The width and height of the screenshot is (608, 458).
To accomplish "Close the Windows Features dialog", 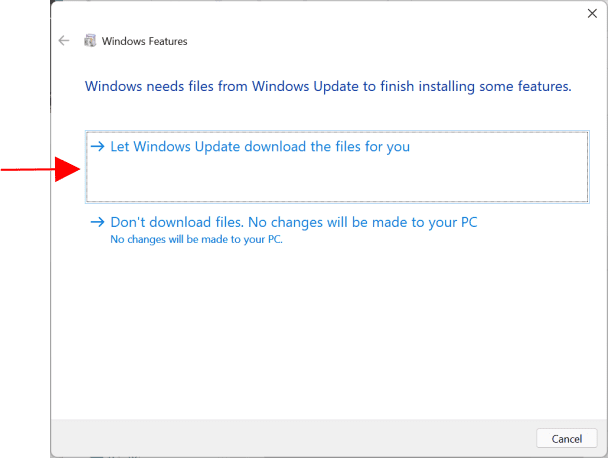I will coord(591,14).
